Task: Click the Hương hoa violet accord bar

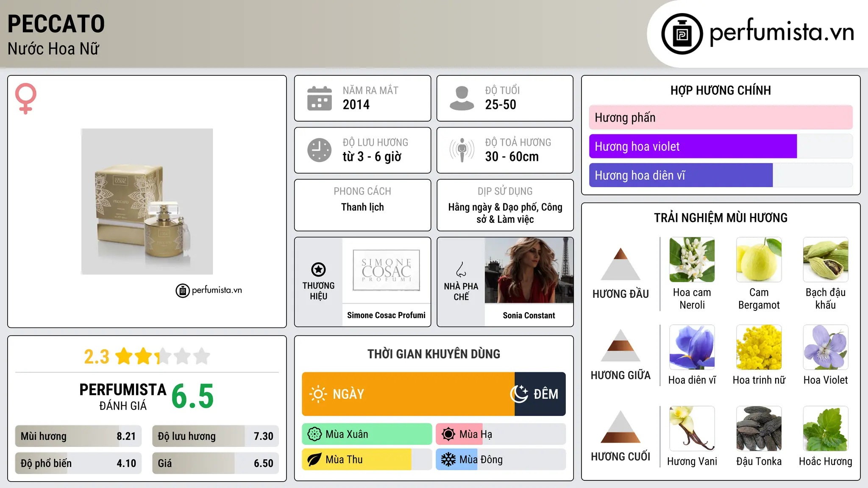Action: coord(721,146)
